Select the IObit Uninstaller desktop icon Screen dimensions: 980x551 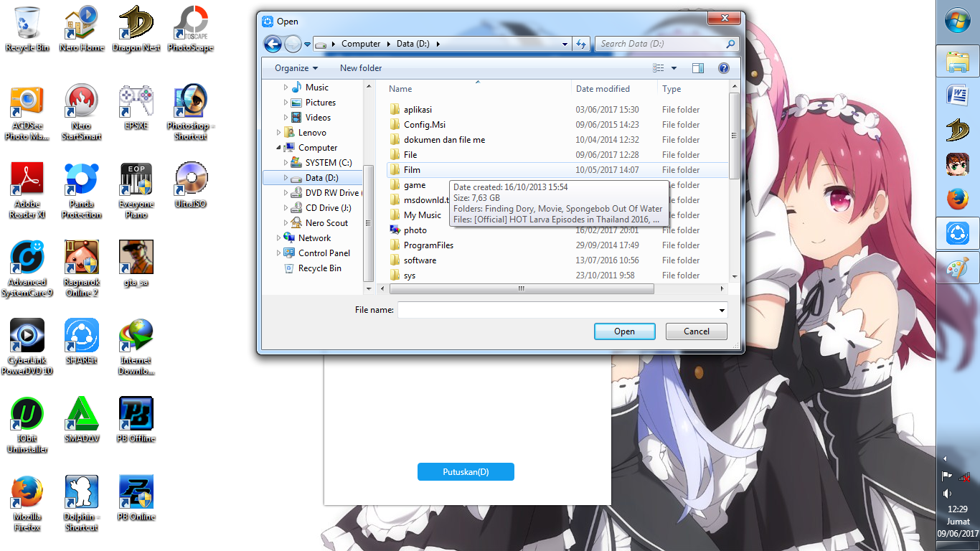pos(27,425)
